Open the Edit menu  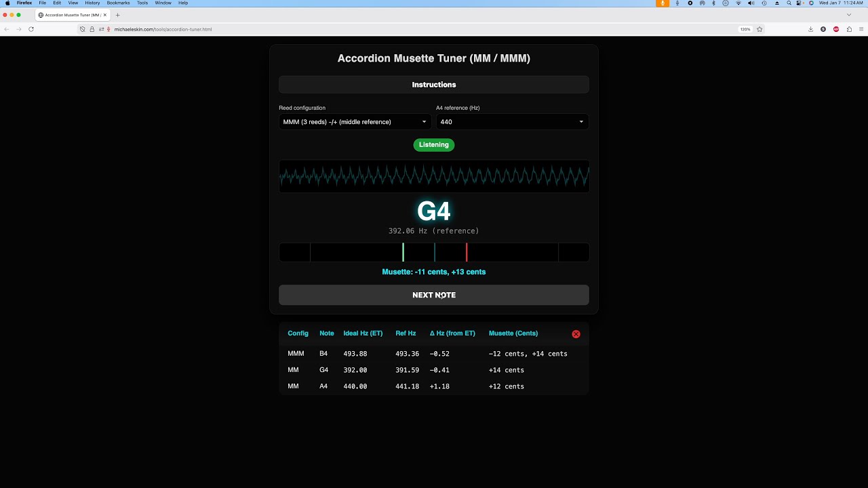57,3
